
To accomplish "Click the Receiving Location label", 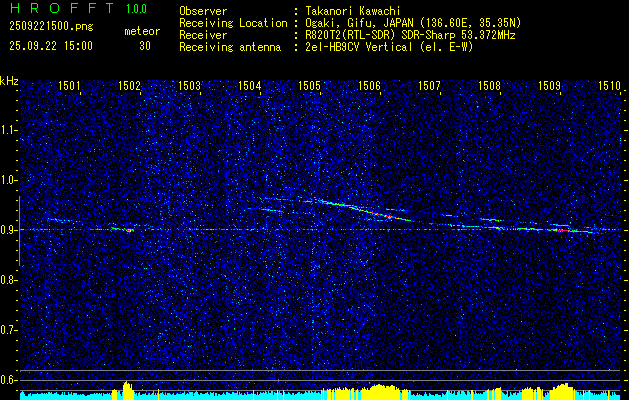I will (x=233, y=23).
